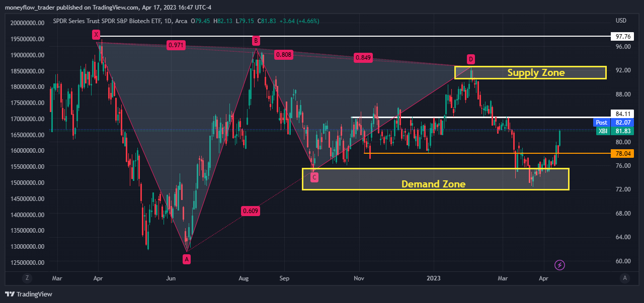Viewport: 644px width, 303px height.
Task: Click the USD currency label
Action: [621, 21]
